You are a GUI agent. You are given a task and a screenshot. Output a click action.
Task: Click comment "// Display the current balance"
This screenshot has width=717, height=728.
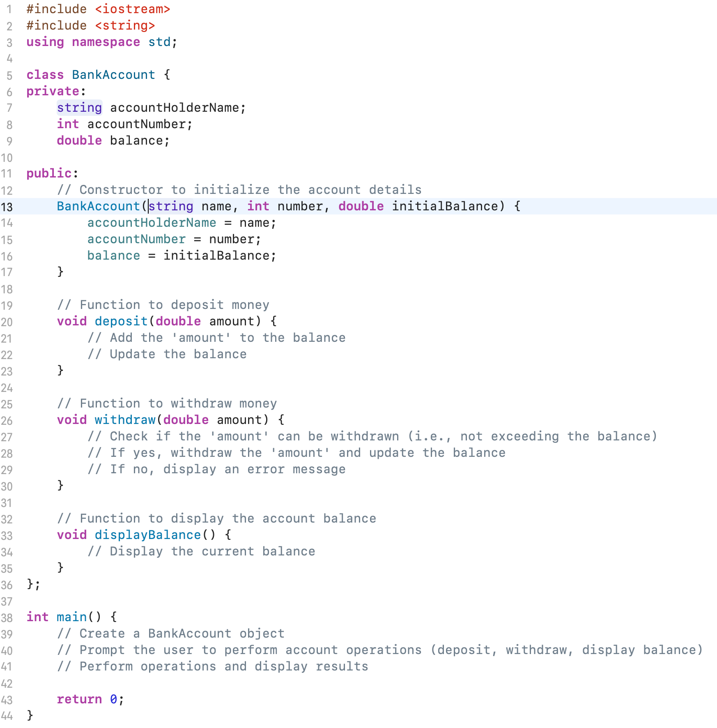tap(201, 551)
